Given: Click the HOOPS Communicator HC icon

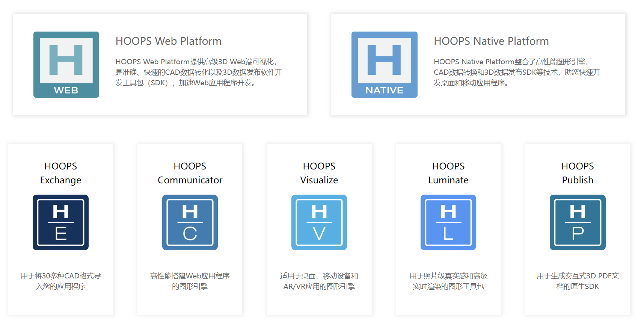Looking at the screenshot, I should [190, 222].
